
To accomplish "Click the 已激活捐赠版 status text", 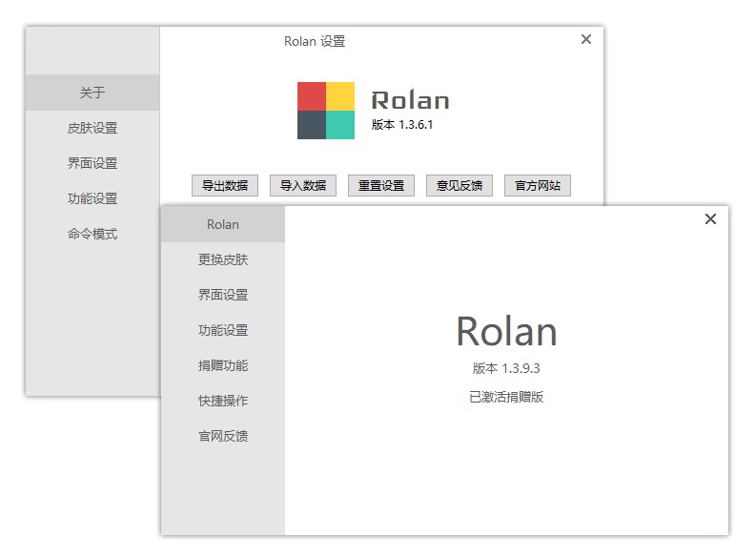I will point(506,397).
